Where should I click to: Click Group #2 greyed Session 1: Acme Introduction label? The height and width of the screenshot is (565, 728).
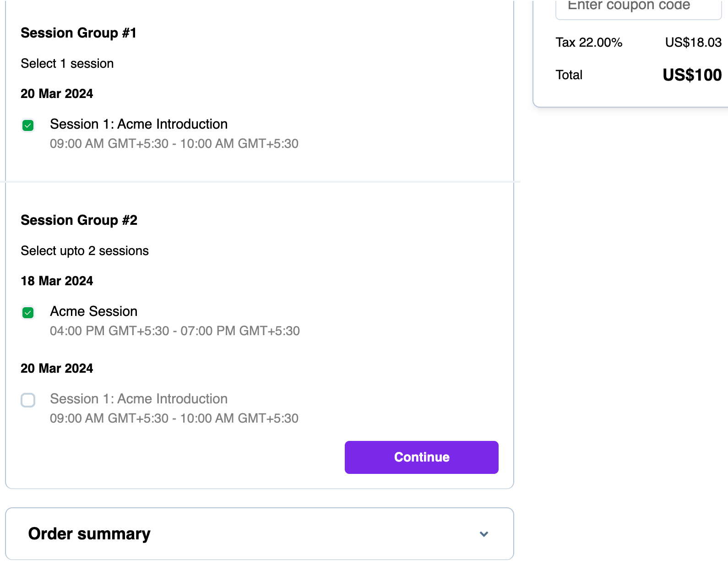click(x=138, y=399)
